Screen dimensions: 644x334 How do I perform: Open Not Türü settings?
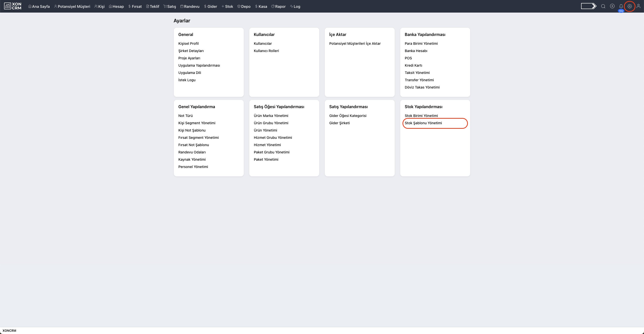click(x=185, y=116)
